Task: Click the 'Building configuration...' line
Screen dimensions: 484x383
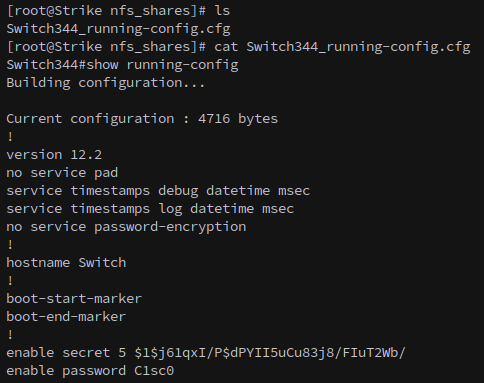Action: (x=105, y=83)
